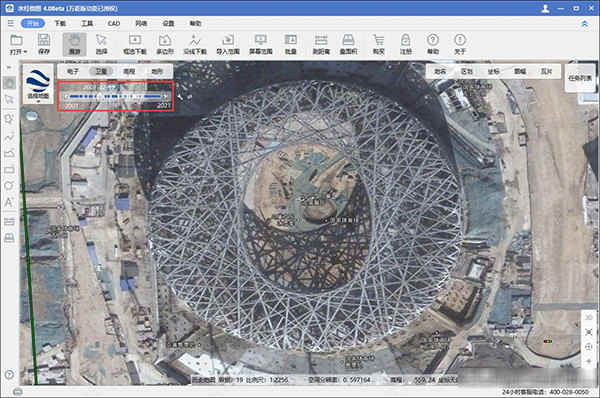Screen dimensions: 600x398
Task: Activate the 漫游 pan hand tool
Action: click(x=75, y=44)
